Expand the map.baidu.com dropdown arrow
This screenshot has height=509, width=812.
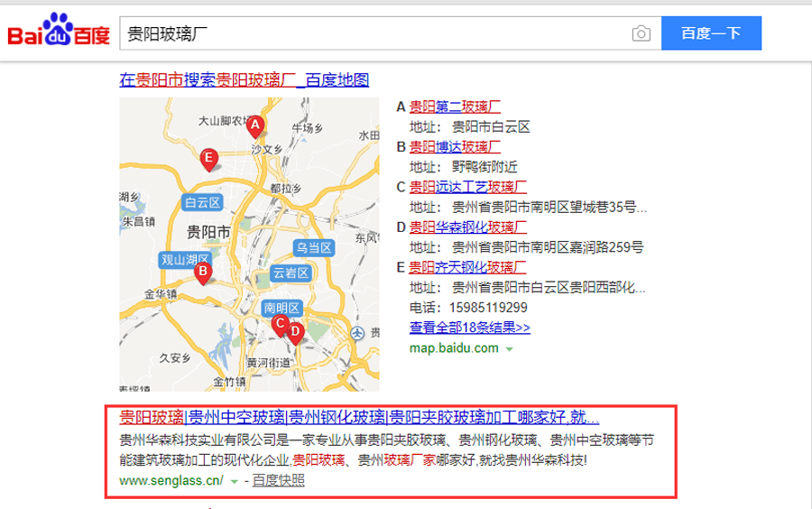tap(509, 349)
